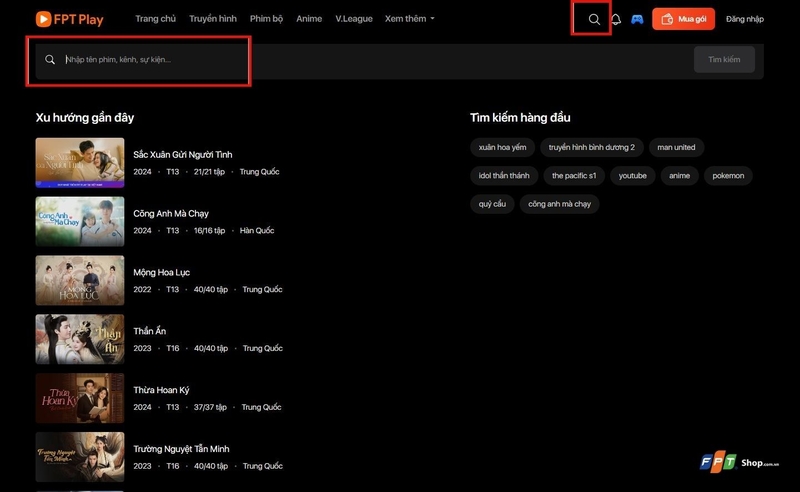
Task: Expand the Xem thêm dropdown
Action: click(x=410, y=19)
